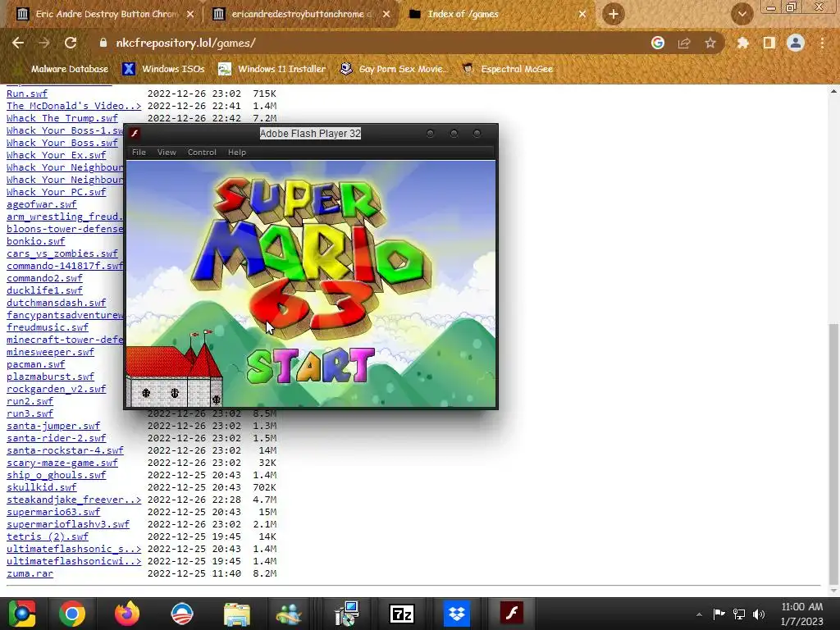Click the browser back arrow
This screenshot has width=840, height=630.
point(18,43)
